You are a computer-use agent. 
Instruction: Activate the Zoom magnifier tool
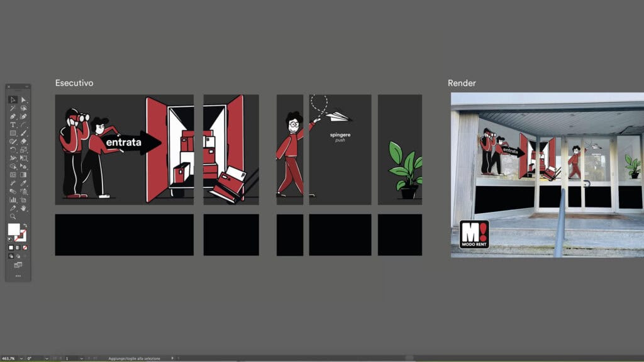13,216
